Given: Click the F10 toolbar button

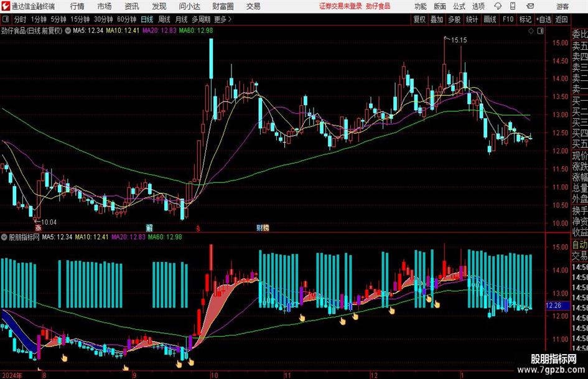Looking at the screenshot, I should pos(508,19).
